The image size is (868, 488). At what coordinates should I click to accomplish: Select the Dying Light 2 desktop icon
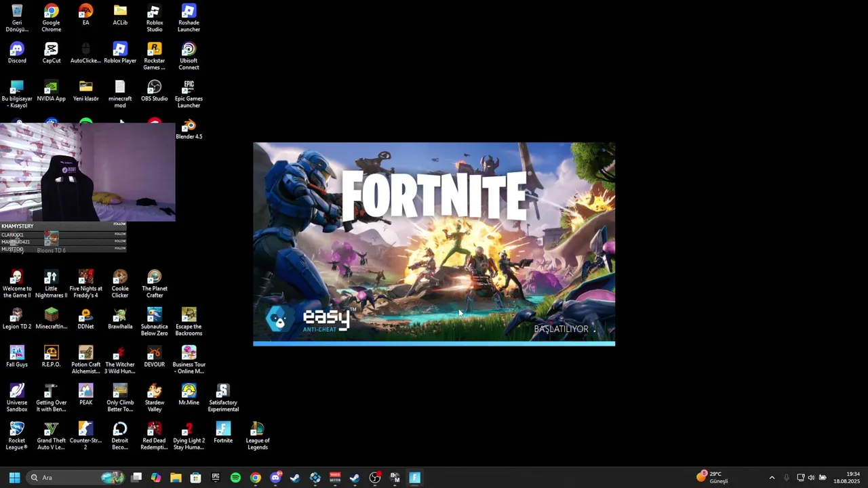[x=189, y=436]
